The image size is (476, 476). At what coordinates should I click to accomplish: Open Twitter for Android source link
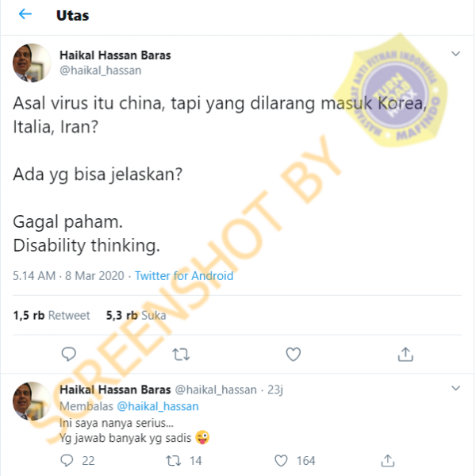pyautogui.click(x=184, y=275)
